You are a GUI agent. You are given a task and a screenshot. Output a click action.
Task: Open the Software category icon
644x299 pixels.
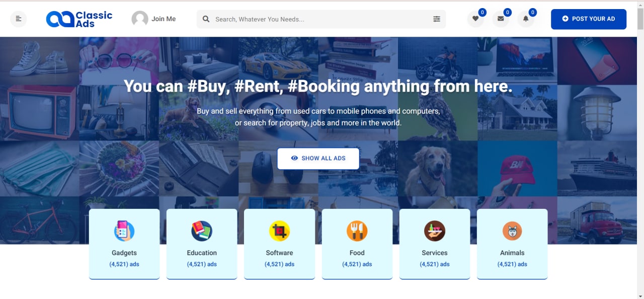point(279,232)
